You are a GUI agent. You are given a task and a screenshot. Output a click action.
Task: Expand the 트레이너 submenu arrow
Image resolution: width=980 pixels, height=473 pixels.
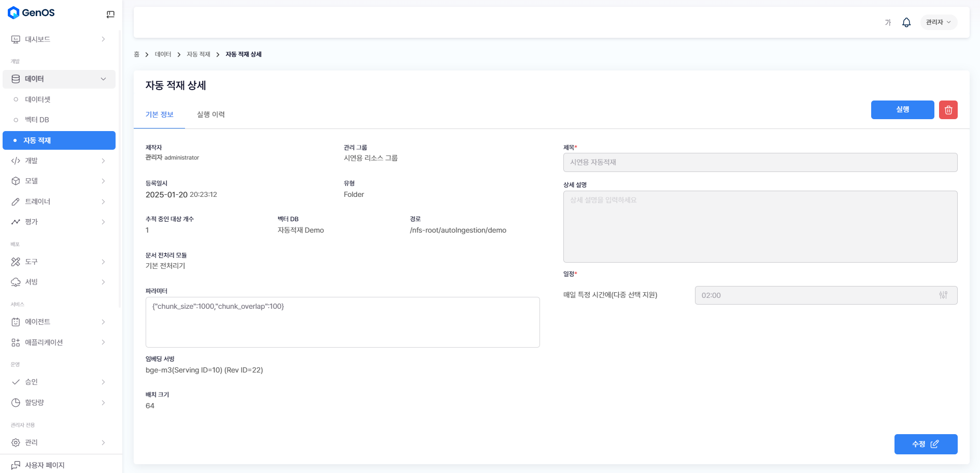103,202
